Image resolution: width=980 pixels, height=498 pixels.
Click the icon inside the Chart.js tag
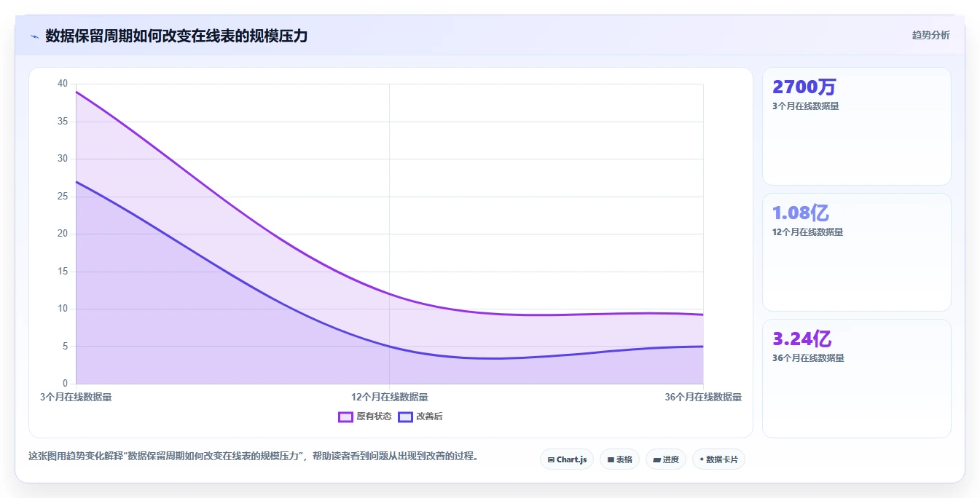pyautogui.click(x=551, y=459)
